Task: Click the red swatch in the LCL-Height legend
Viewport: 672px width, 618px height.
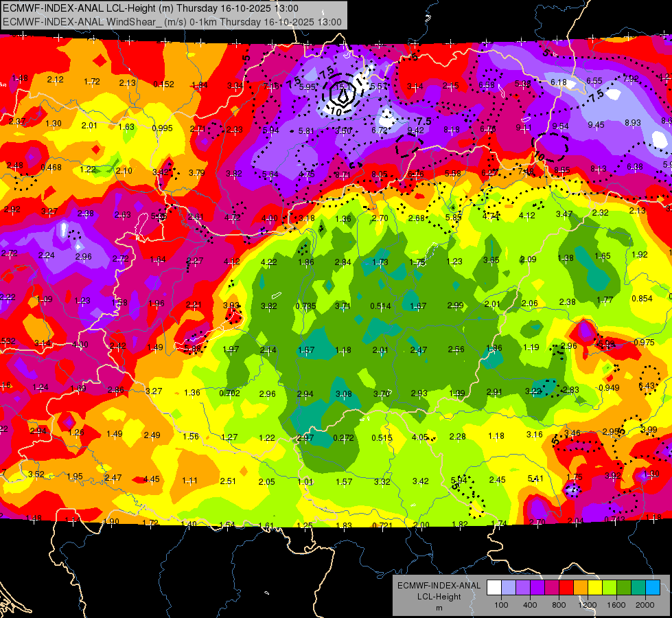Action: tap(566, 587)
